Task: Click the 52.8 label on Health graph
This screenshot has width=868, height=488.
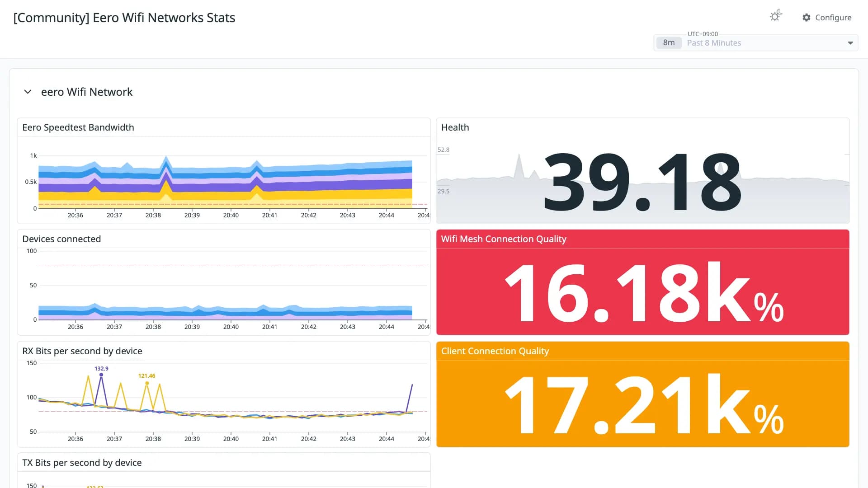Action: [x=443, y=150]
